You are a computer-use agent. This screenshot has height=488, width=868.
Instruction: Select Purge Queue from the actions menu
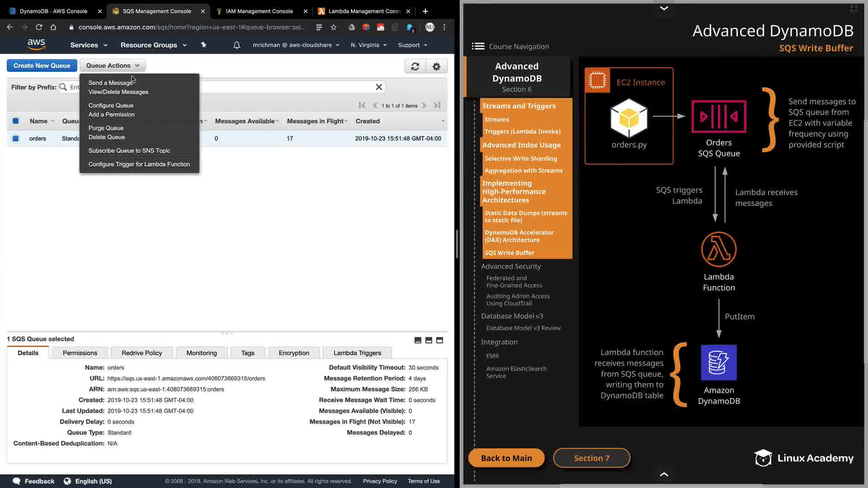pyautogui.click(x=106, y=128)
